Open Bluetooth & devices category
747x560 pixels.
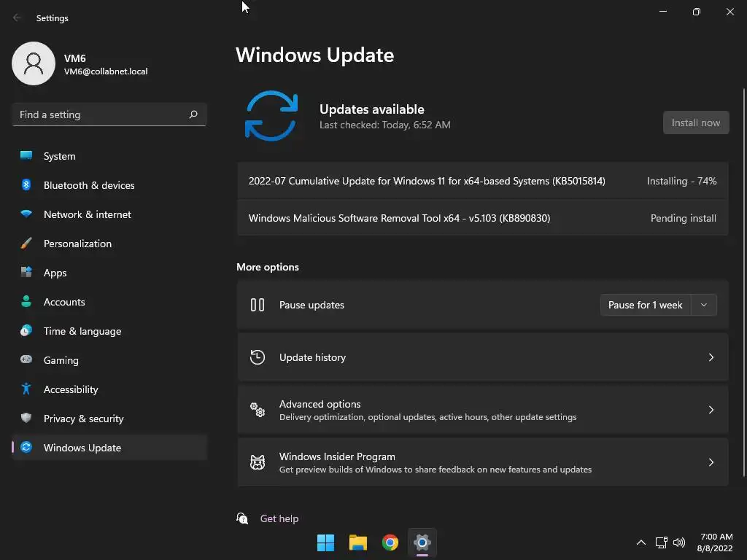click(109, 184)
